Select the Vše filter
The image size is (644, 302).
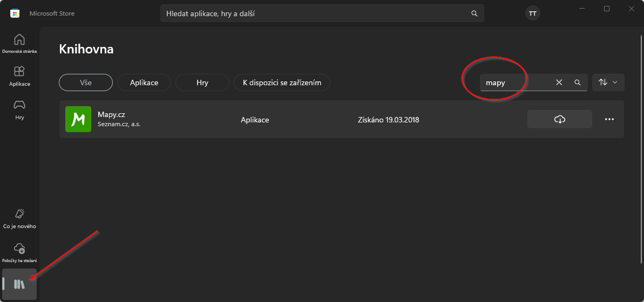[85, 83]
